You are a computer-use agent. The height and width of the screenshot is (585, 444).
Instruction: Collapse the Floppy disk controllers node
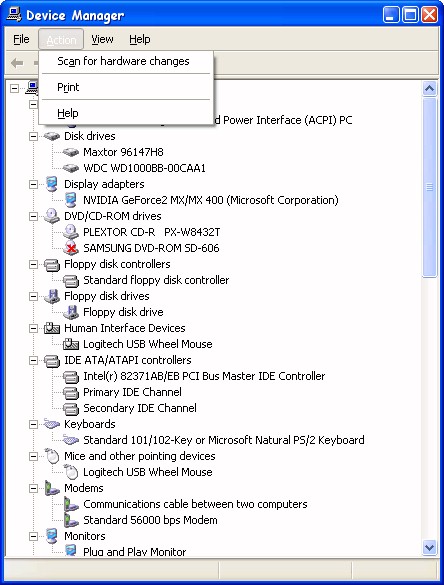coord(33,265)
